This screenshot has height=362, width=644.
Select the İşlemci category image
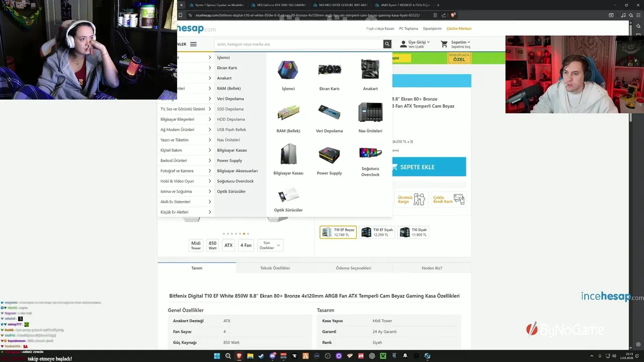pyautogui.click(x=288, y=70)
